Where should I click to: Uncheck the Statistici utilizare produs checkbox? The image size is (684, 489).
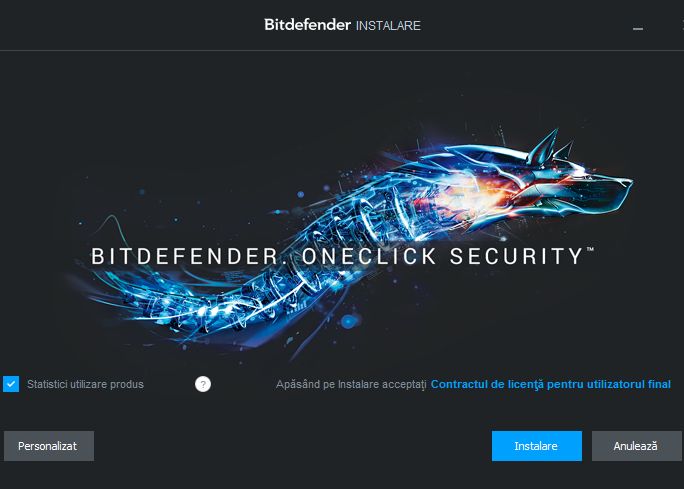[11, 384]
